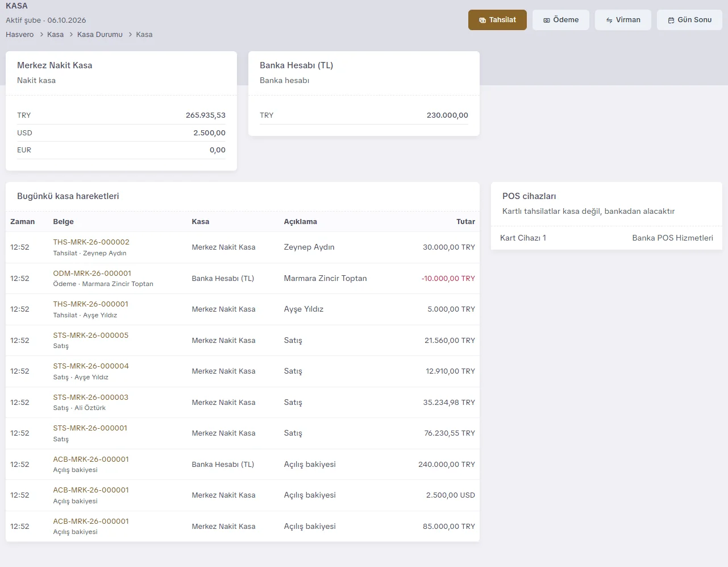Screen dimensions: 728x567
Task: Click the banknote icon beside Ödeme
Action: coord(547,20)
